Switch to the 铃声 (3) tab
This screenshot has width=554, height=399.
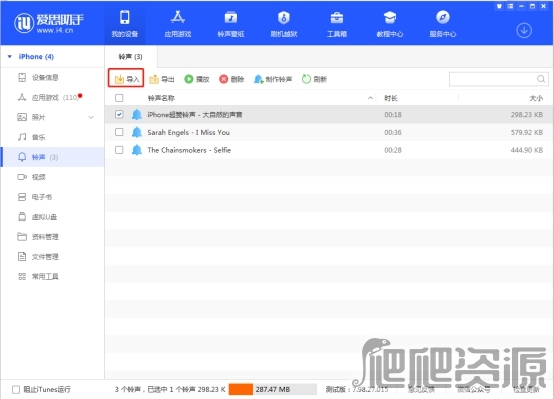[x=130, y=57]
